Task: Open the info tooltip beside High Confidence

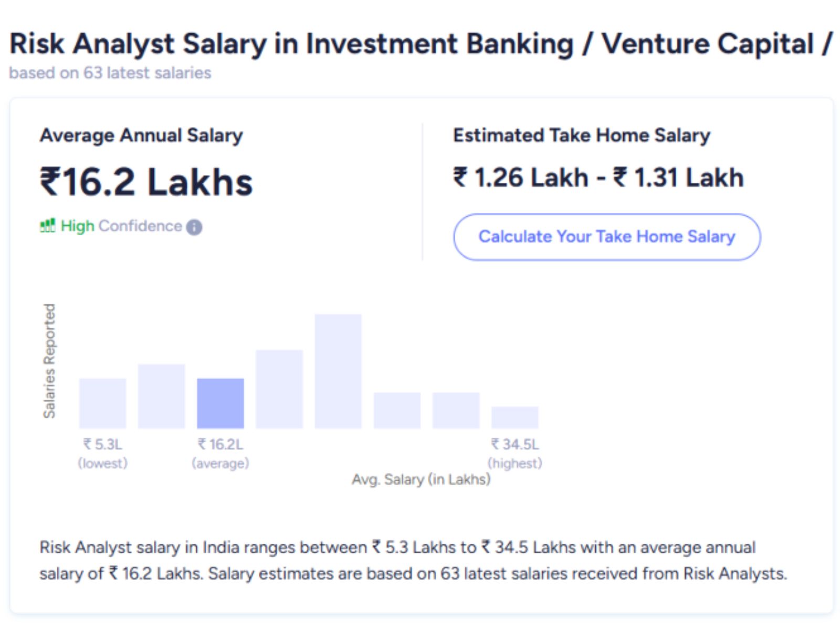Action: point(193,227)
